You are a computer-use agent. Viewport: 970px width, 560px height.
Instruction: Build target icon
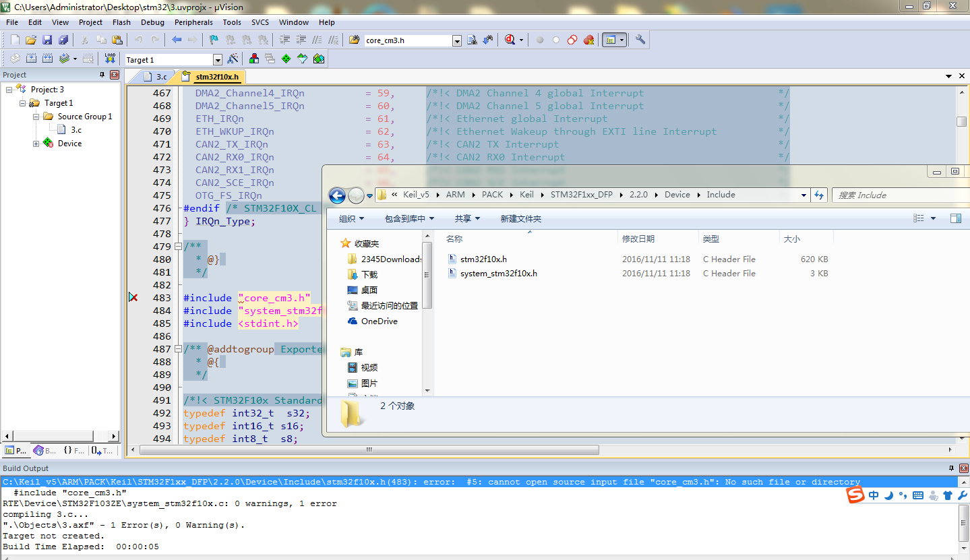coord(31,59)
